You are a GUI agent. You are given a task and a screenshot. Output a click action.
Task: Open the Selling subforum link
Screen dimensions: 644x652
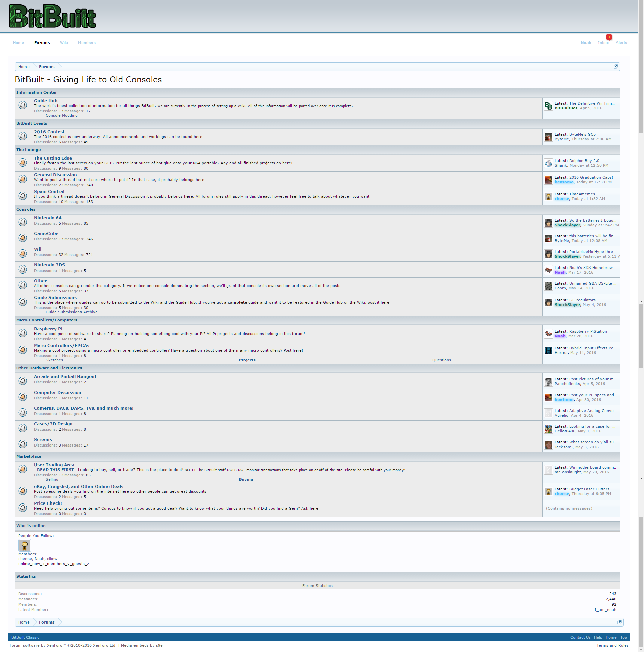pos(52,479)
